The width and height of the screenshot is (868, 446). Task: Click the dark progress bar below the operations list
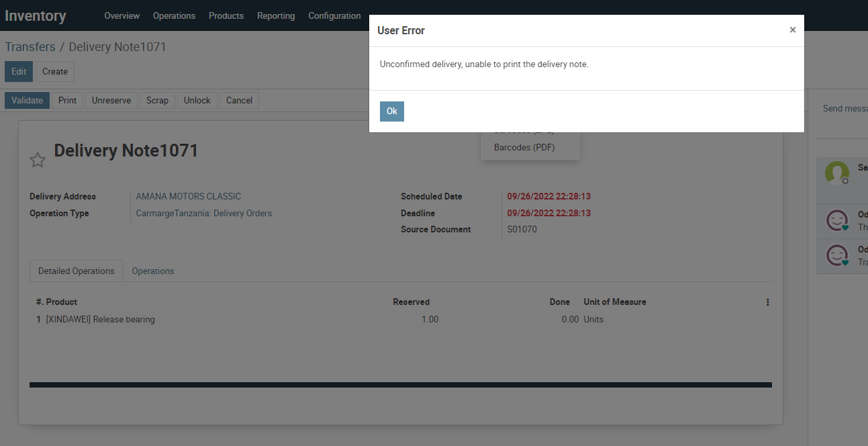coord(400,384)
